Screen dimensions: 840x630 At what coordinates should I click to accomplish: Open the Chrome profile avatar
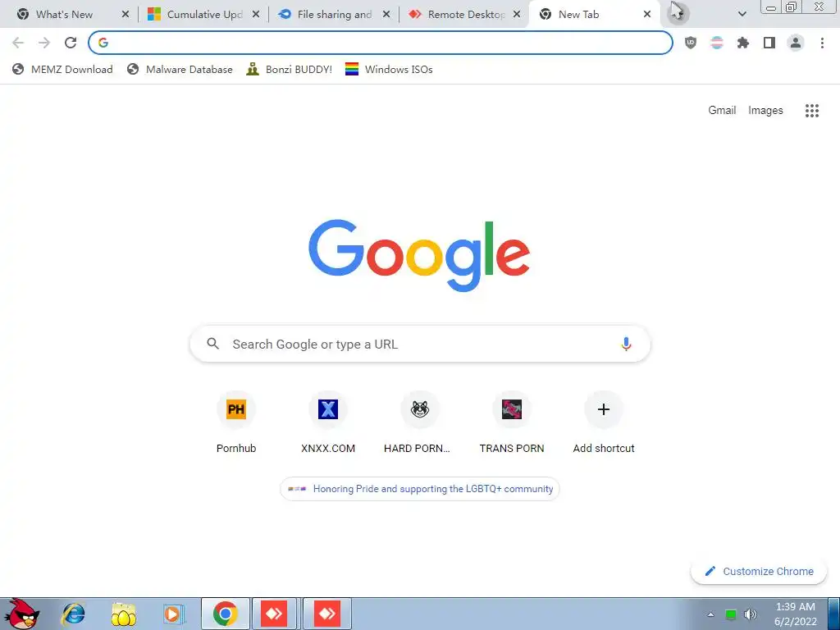click(796, 43)
